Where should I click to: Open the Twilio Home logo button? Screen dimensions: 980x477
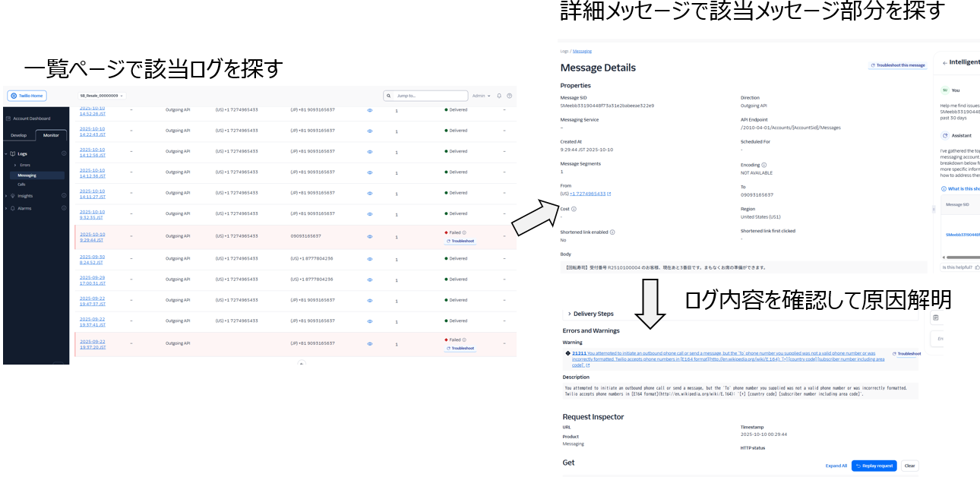[x=25, y=96]
